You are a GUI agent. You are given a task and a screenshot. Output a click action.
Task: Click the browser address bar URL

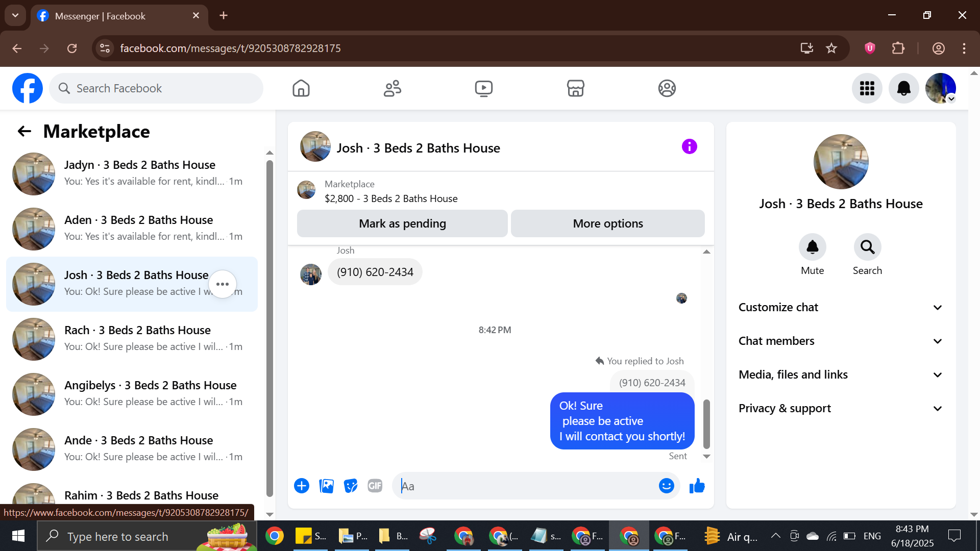230,48
